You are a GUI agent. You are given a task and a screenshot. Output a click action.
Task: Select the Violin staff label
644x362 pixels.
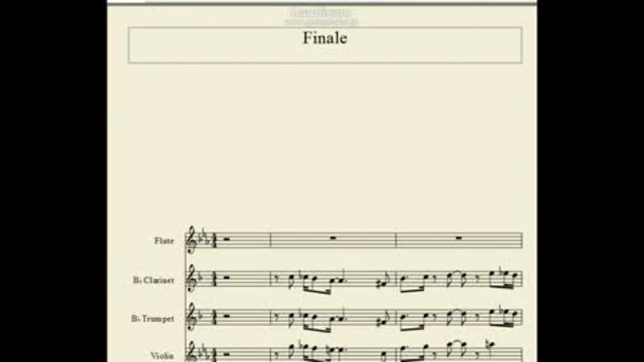(162, 355)
